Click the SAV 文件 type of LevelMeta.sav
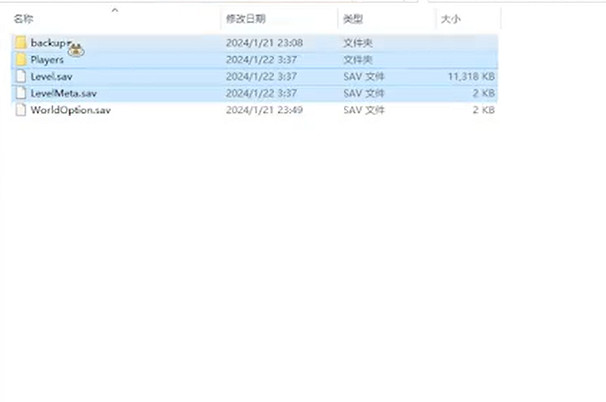 pos(362,93)
